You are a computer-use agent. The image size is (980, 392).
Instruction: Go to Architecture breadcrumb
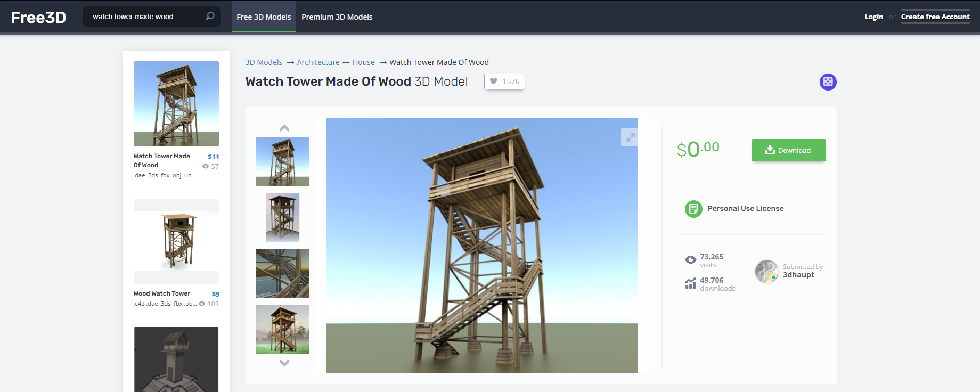318,62
